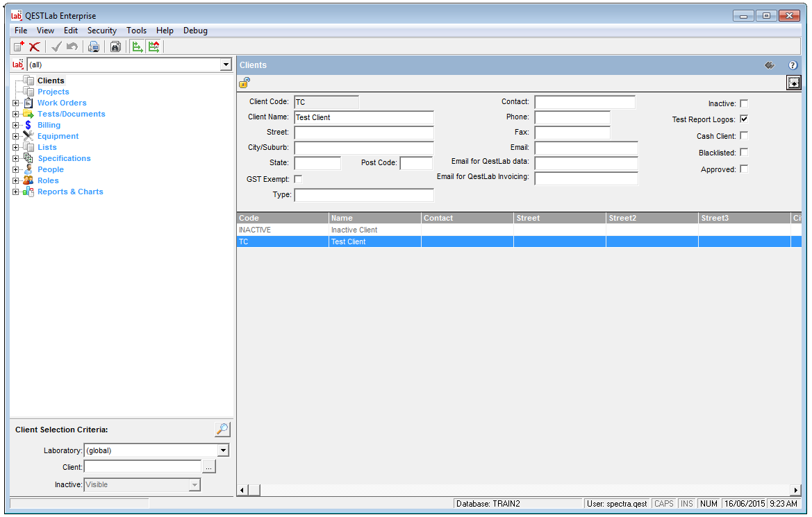Image resolution: width=812 pixels, height=517 pixels.
Task: Click the New record toolbar icon
Action: (19, 46)
